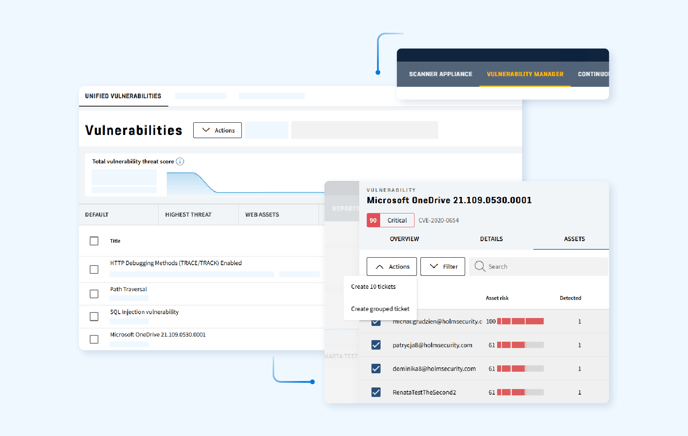Check the Microsoft OneDrive row checkbox
Screen dimensions: 688x436
[94, 340]
